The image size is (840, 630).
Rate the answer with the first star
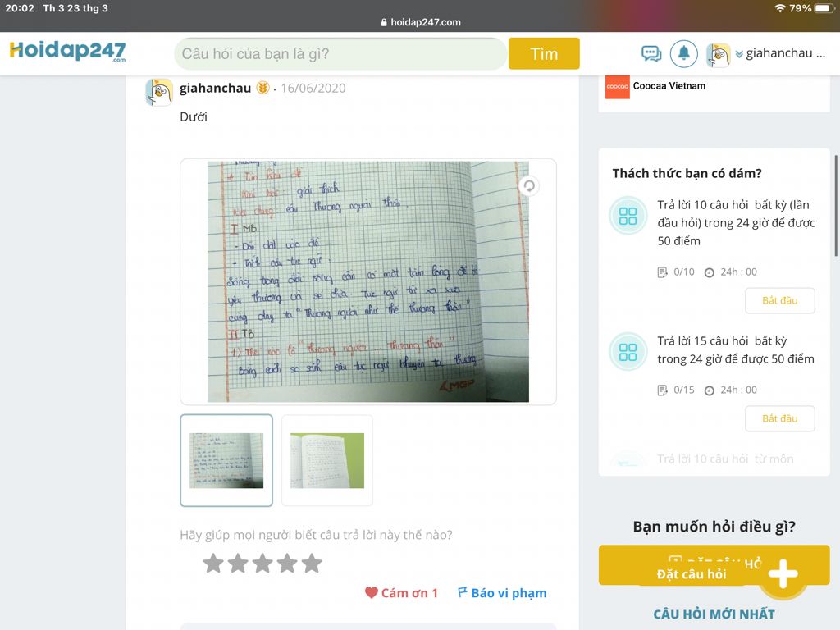point(213,563)
